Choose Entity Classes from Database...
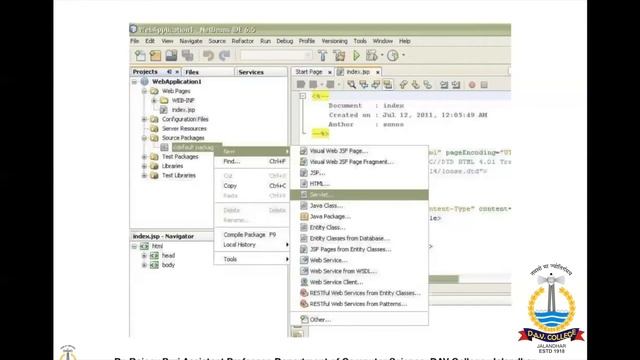 point(359,238)
